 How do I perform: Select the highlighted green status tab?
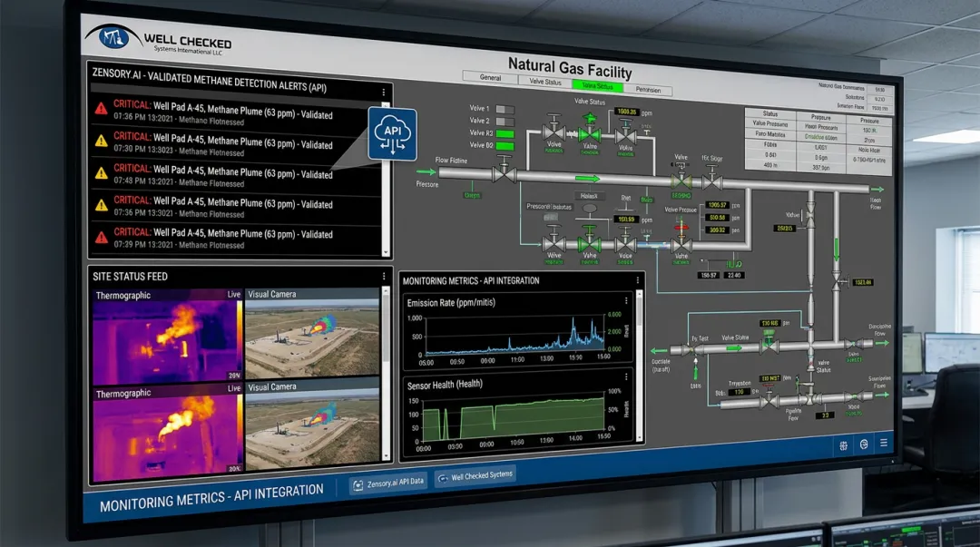coord(597,85)
